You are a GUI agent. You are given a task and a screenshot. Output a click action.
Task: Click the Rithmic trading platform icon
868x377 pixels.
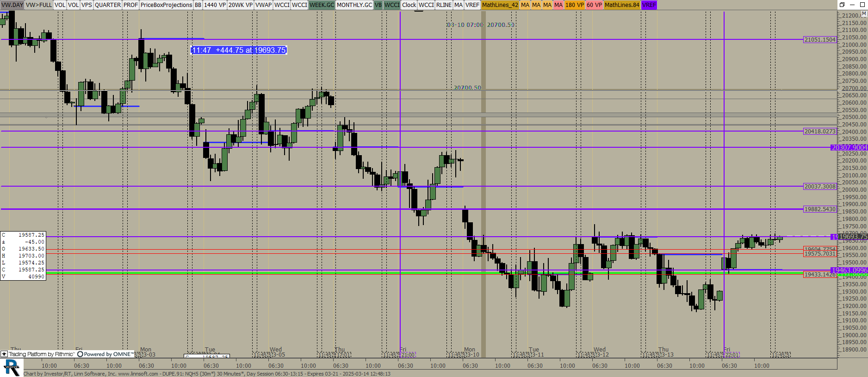[x=4, y=354]
